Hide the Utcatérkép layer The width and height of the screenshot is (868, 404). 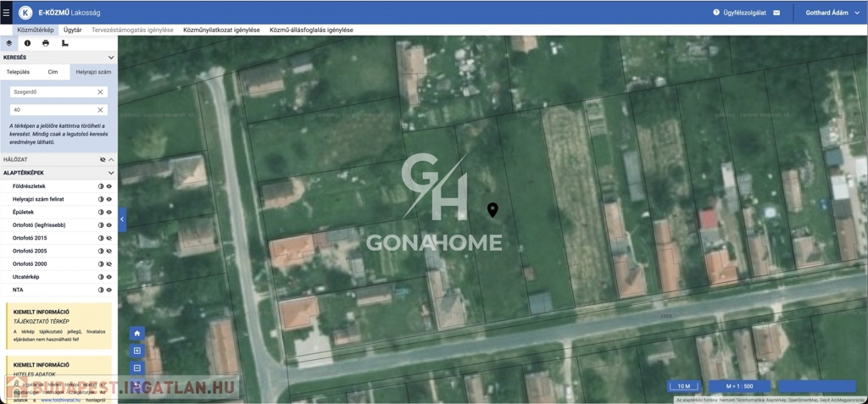[109, 277]
